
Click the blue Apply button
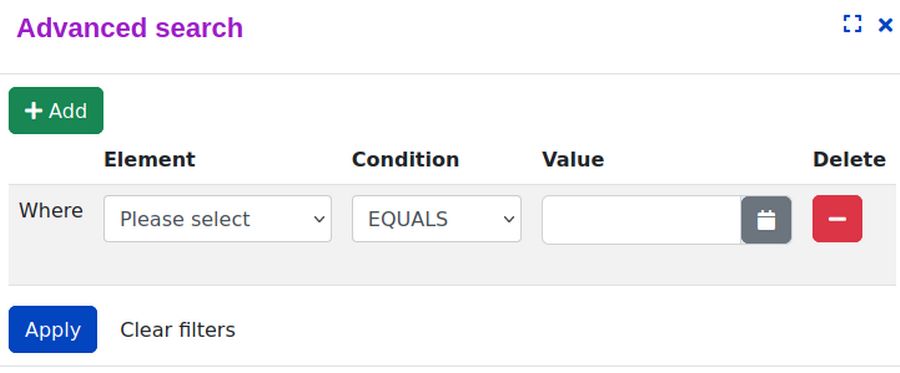53,329
